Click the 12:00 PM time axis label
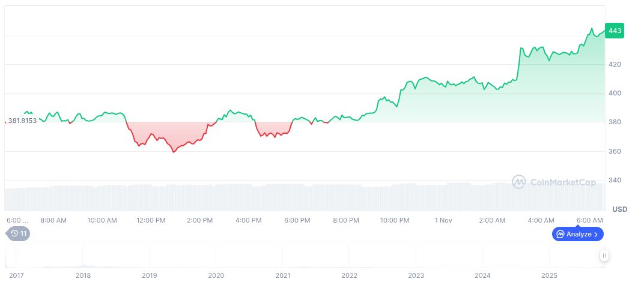Screen dimensions: 644x282 pyautogui.click(x=151, y=220)
